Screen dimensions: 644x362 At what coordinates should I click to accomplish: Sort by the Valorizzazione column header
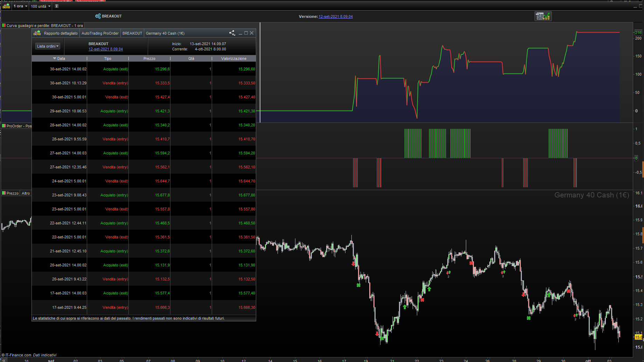pos(234,58)
